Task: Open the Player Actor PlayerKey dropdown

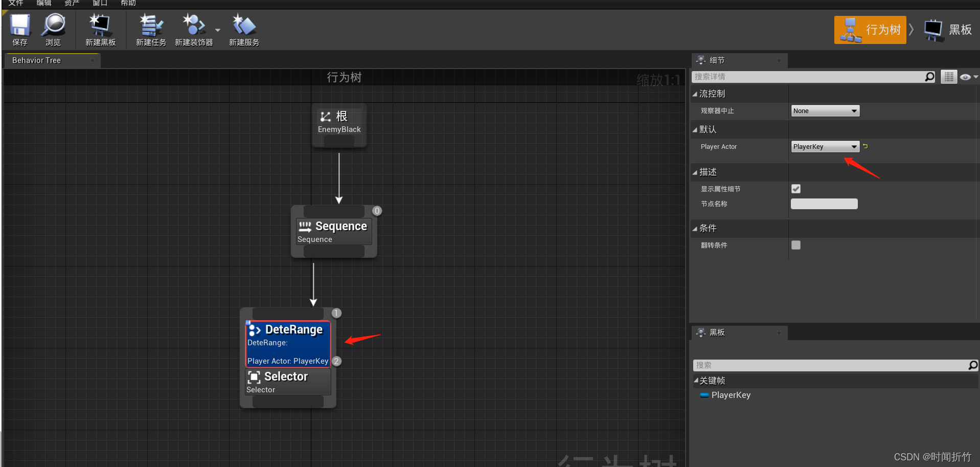Action: [825, 147]
